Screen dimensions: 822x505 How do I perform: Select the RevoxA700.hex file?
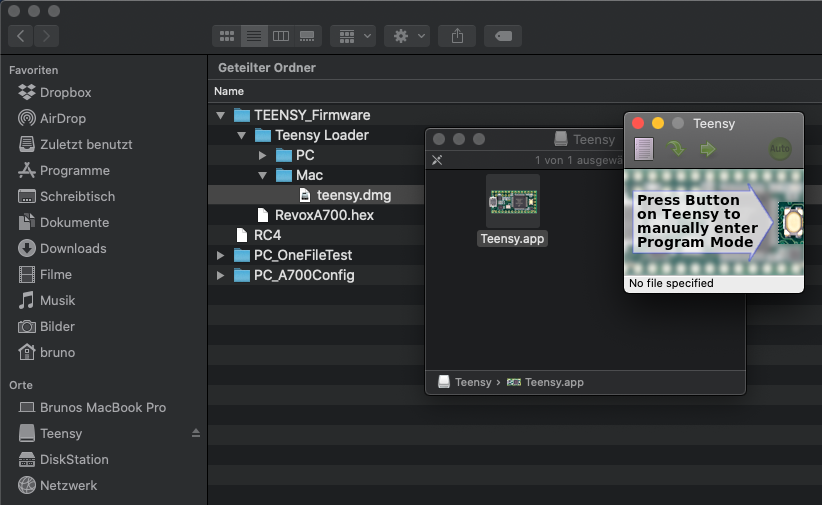click(x=316, y=215)
